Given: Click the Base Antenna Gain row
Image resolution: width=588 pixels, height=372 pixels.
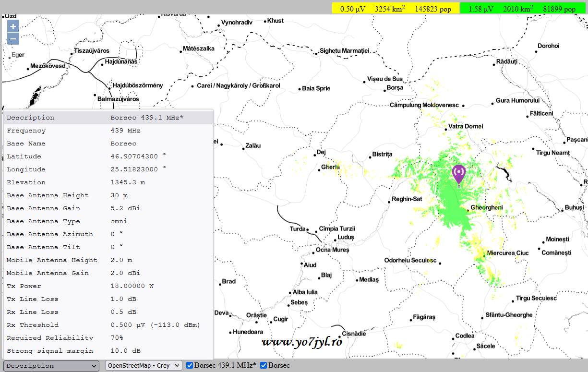Looking at the screenshot, I should click(108, 208).
